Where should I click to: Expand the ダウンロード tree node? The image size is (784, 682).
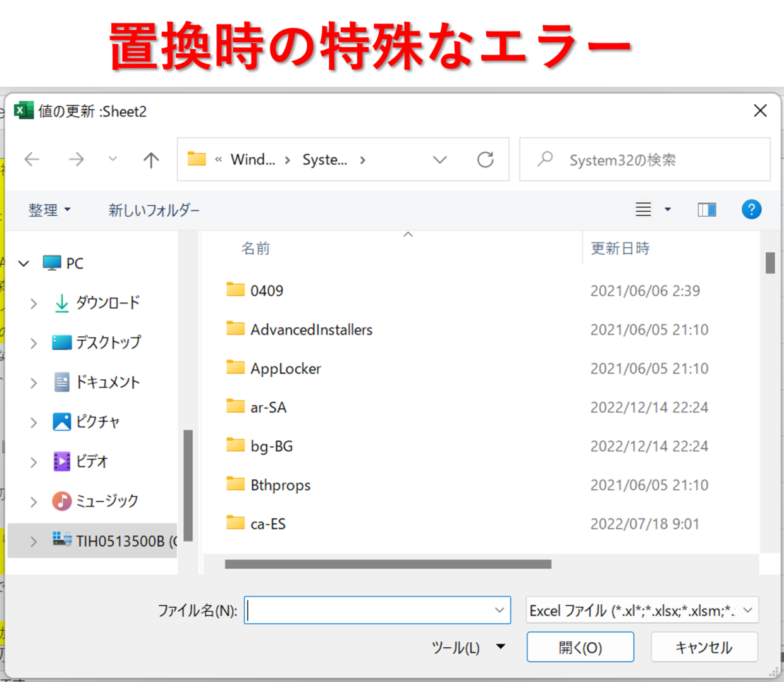[x=34, y=303]
